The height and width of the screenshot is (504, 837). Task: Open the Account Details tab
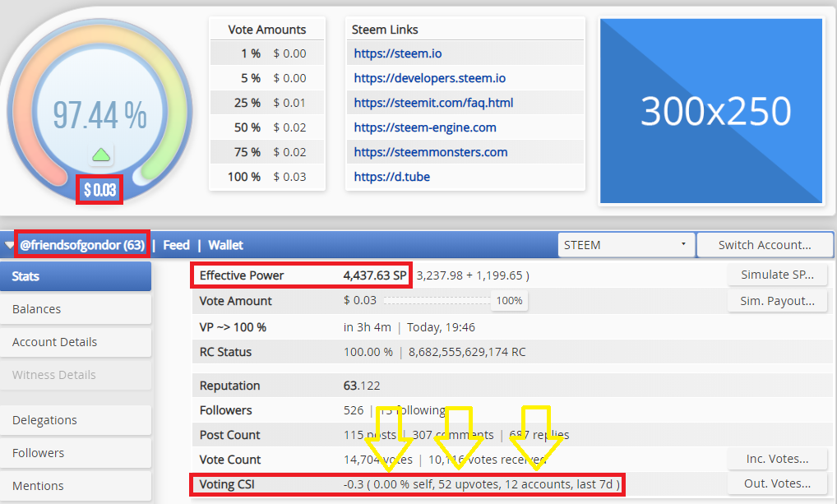pyautogui.click(x=76, y=342)
